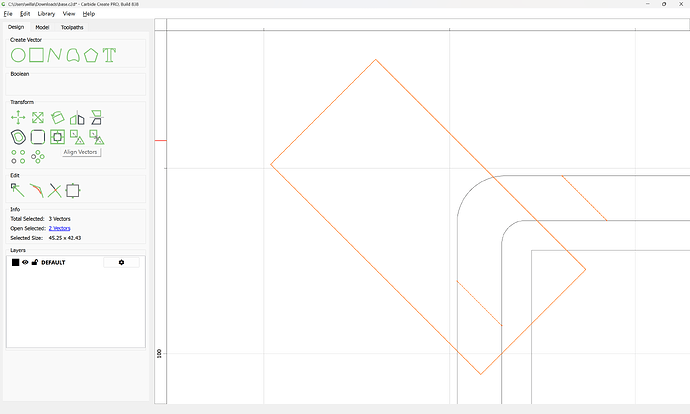Open the Edit menu
Image resolution: width=690 pixels, height=414 pixels.
(x=25, y=14)
